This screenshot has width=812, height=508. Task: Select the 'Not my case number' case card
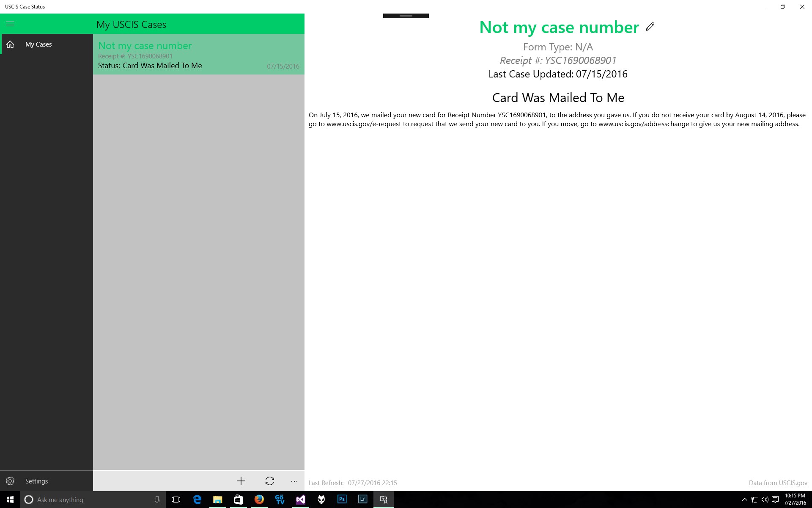[x=199, y=54]
